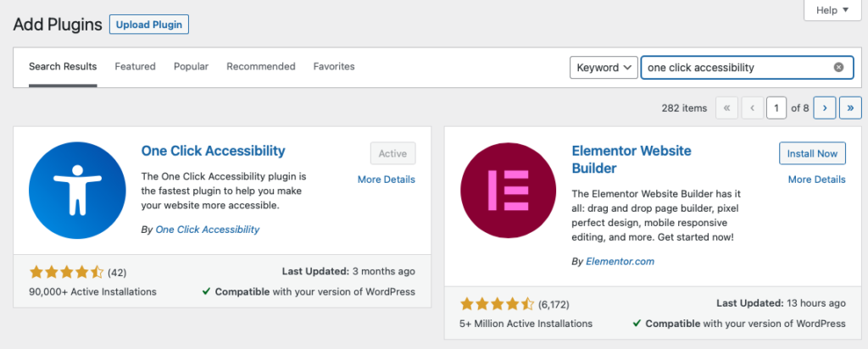This screenshot has width=868, height=349.
Task: Open the Favorites tab
Action: (334, 66)
